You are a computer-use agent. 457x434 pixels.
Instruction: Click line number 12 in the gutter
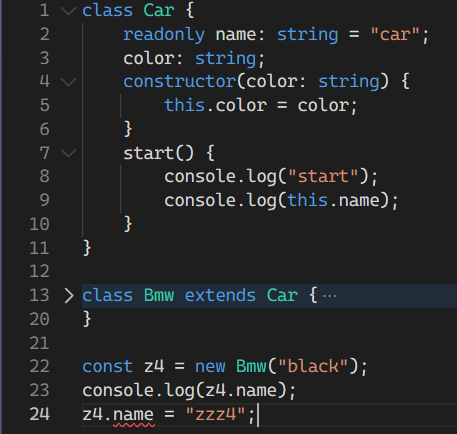[x=39, y=271]
